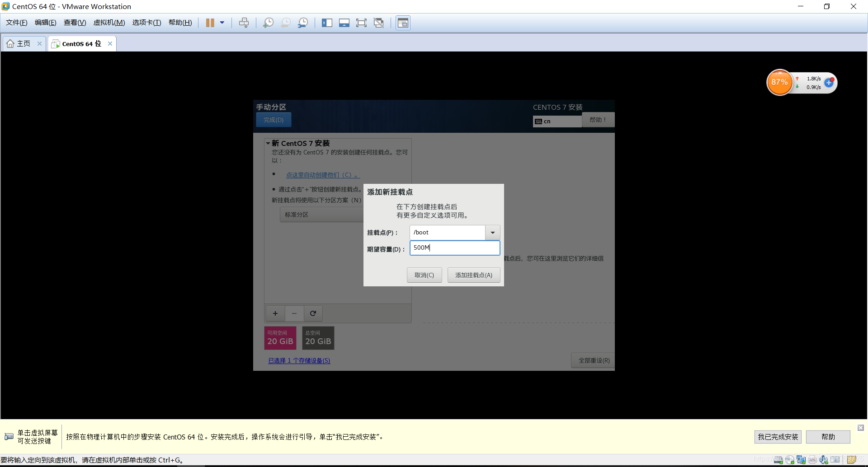Revert to the previous snapshot
Viewport: 868px width, 467px height.
click(285, 23)
